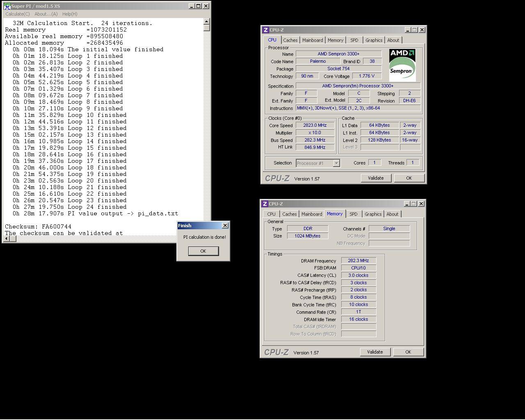This screenshot has width=525, height=420.
Task: Click the Loop 24 finished line in Super PI
Action: click(x=70, y=207)
